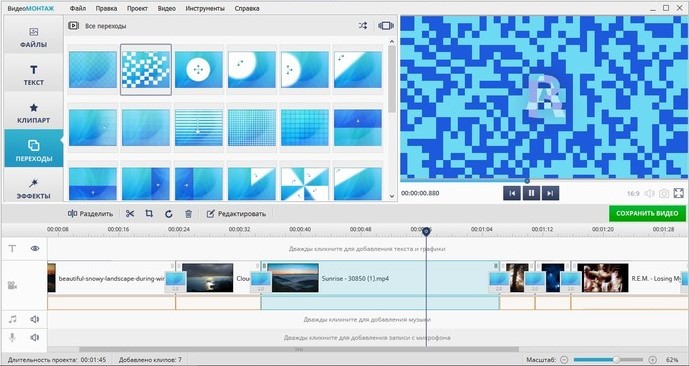The width and height of the screenshot is (689, 366).
Task: Select the pinwheel transition thumbnail
Action: point(305,185)
